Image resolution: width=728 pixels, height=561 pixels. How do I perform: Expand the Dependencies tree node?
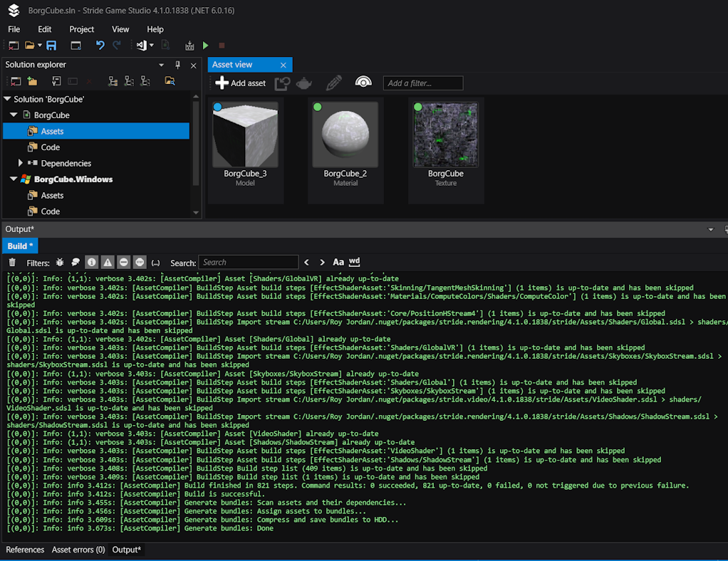click(x=21, y=163)
